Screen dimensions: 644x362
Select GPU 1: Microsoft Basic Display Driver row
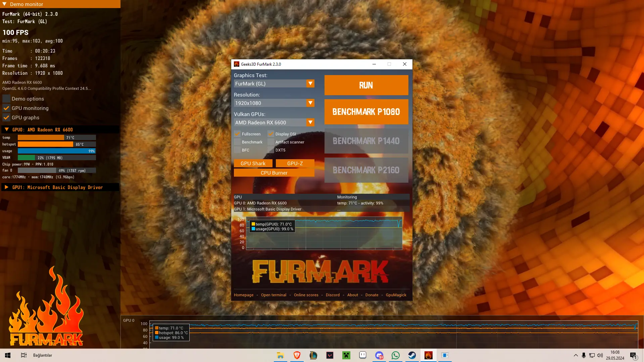[x=321, y=209]
